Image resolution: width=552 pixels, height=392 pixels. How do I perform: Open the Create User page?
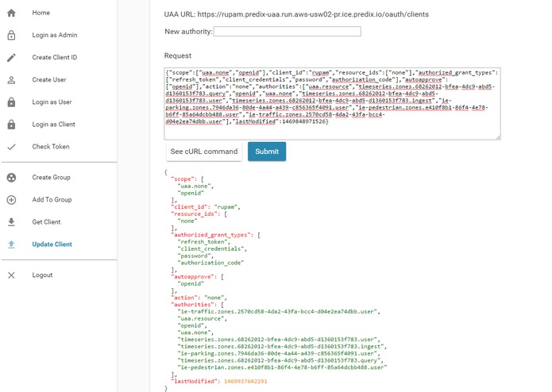pos(49,80)
